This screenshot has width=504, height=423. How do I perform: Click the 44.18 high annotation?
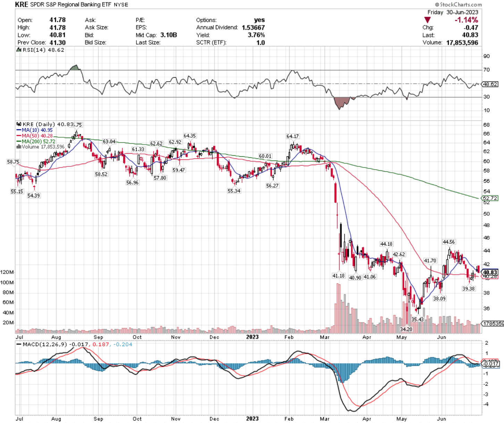click(386, 244)
